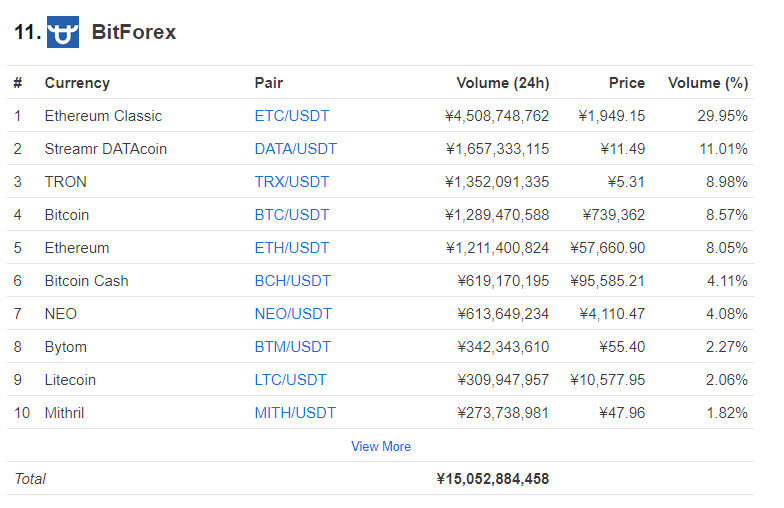Select the Streamr DATAcoin currency name
Viewport: 784px width, 508px height.
click(x=106, y=149)
